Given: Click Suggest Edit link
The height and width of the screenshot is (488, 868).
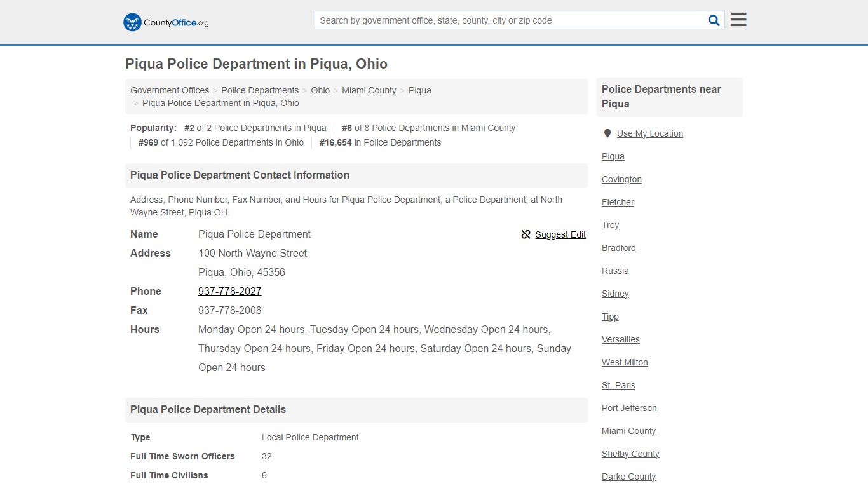Looking at the screenshot, I should (x=560, y=234).
